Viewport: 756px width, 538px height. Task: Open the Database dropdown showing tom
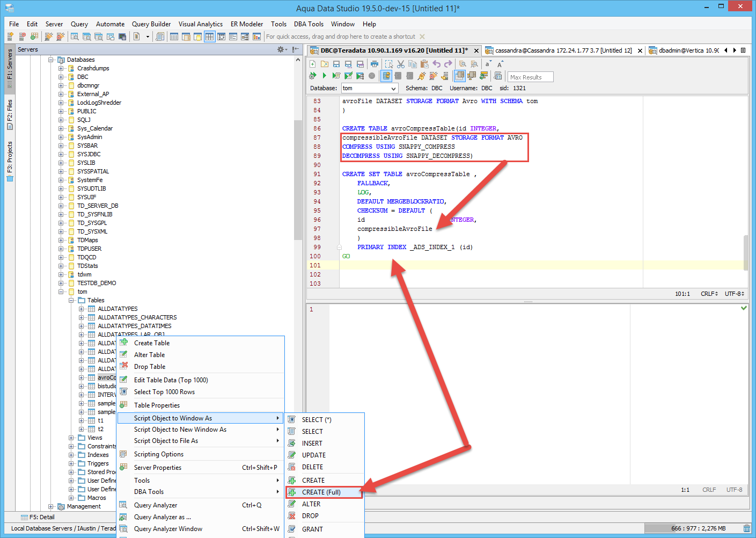pos(370,88)
